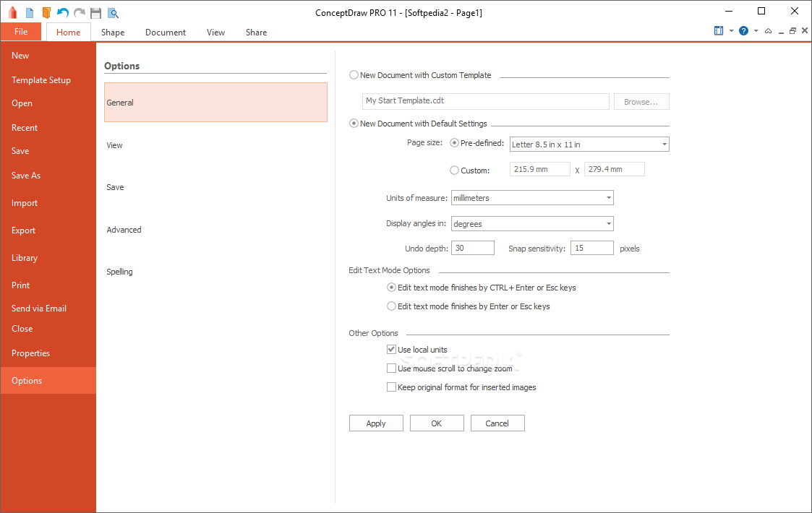Open the Letter page size dropdown
Viewport: 812px width, 513px height.
[x=589, y=144]
